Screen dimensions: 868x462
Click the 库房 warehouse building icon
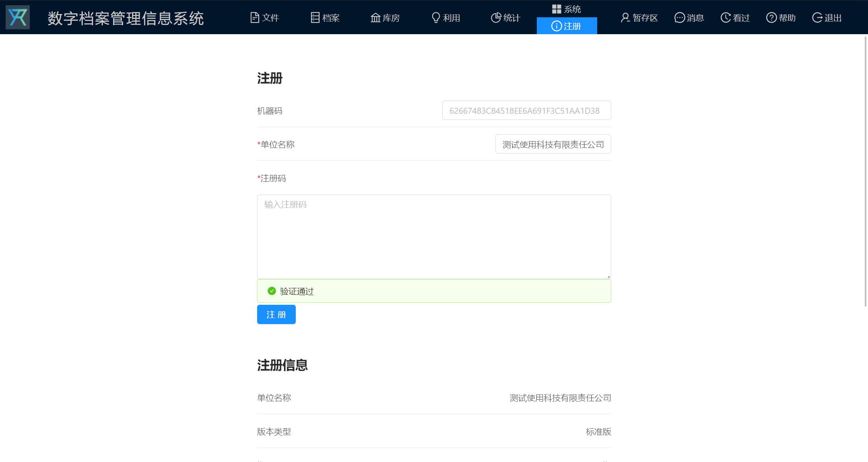[375, 18]
